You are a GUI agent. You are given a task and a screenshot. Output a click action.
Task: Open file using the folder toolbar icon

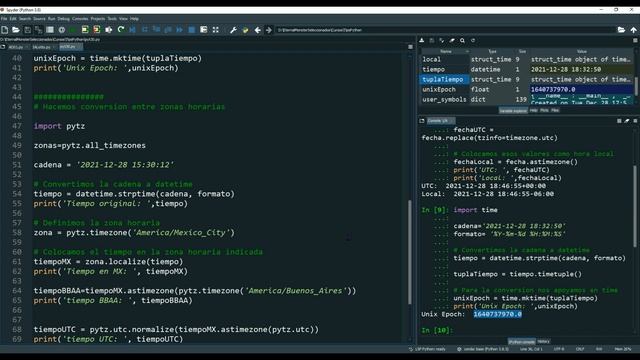(x=16, y=30)
